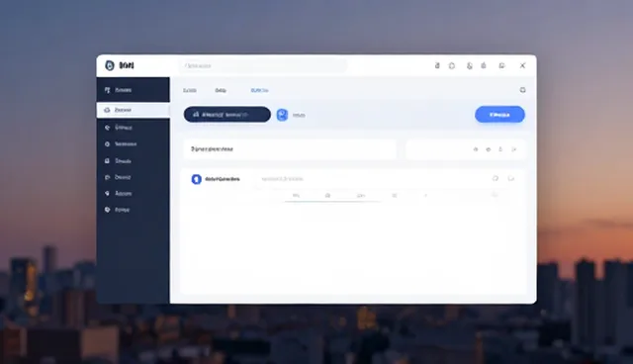
Task: Open the highlighted white sidebar item
Action: 134,110
